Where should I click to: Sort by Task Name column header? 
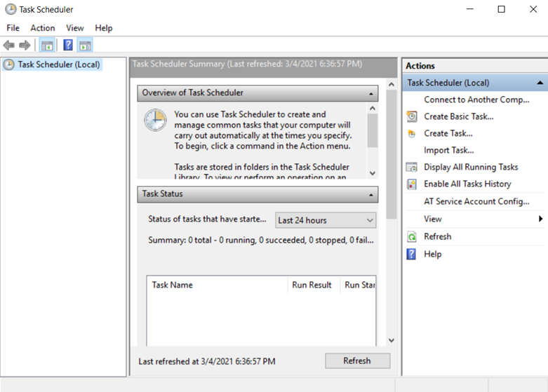click(x=217, y=285)
